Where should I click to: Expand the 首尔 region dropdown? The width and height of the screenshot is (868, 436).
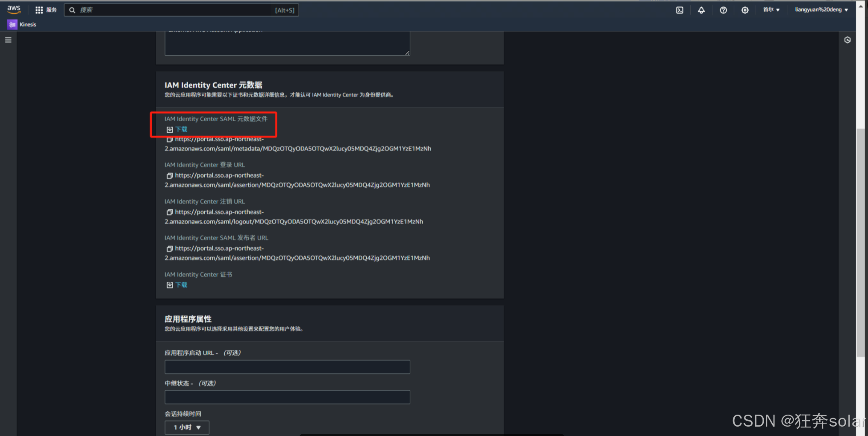pos(771,10)
